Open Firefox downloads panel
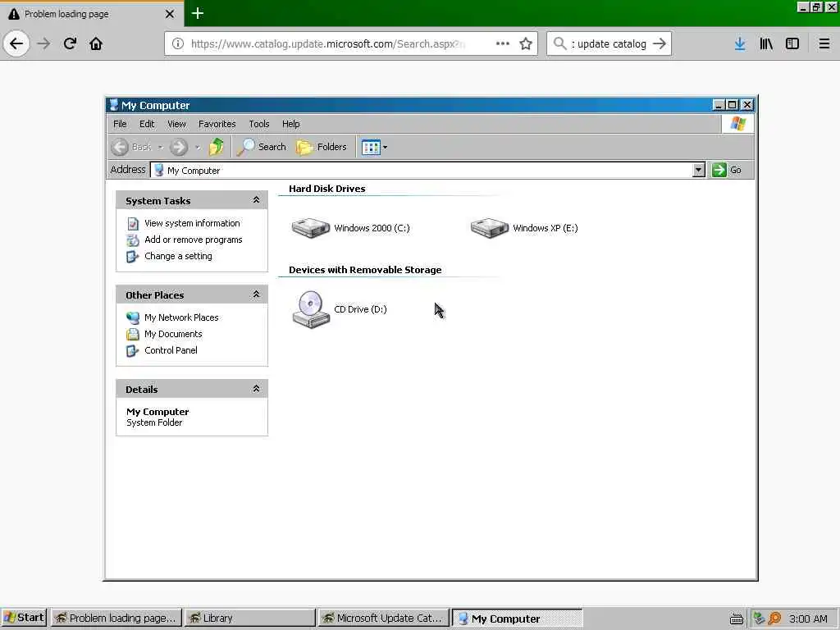The image size is (840, 630). (x=740, y=43)
